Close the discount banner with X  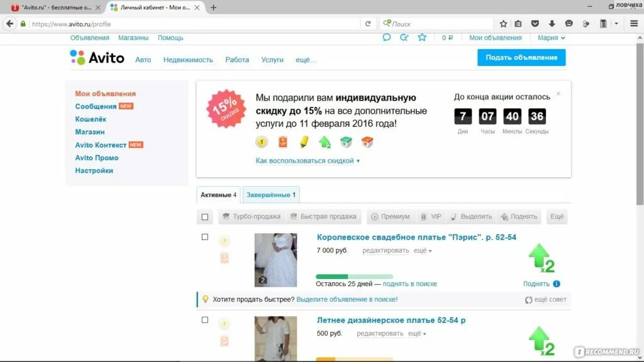coord(558,94)
